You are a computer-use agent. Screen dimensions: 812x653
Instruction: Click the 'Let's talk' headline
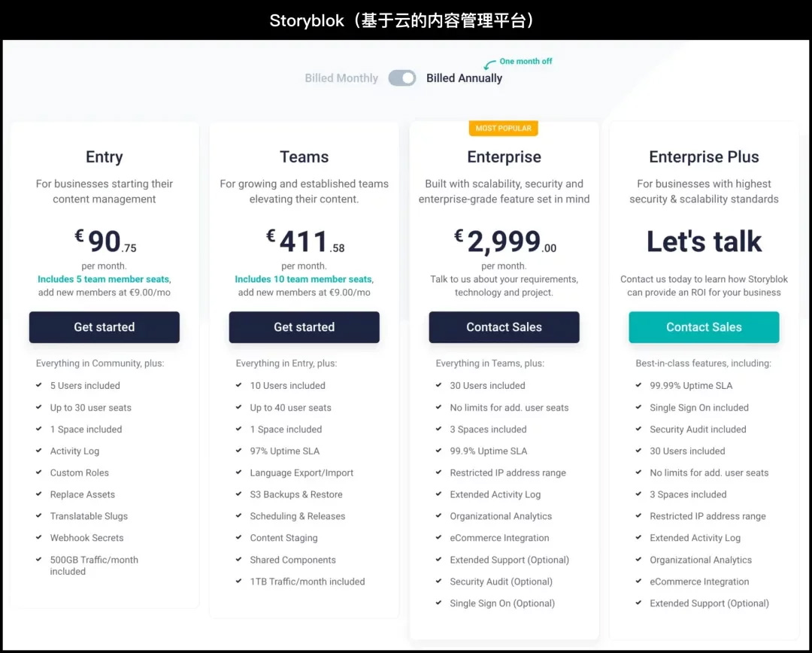[x=704, y=241]
